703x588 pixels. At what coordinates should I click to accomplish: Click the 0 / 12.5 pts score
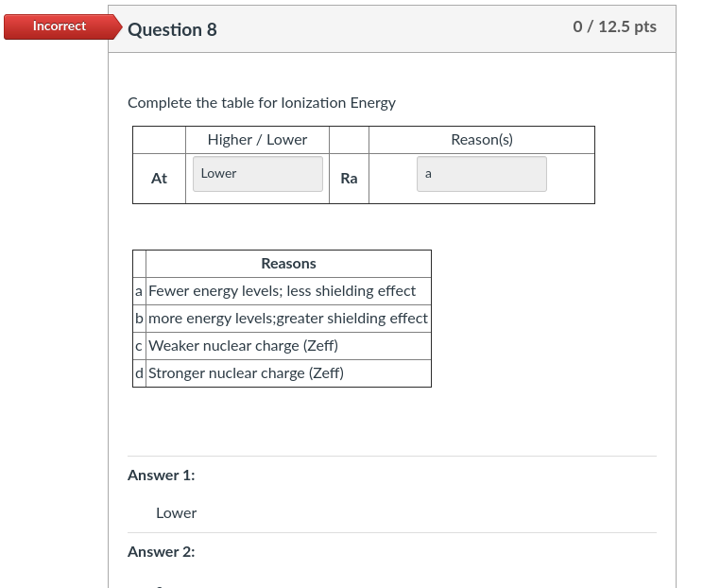614,26
